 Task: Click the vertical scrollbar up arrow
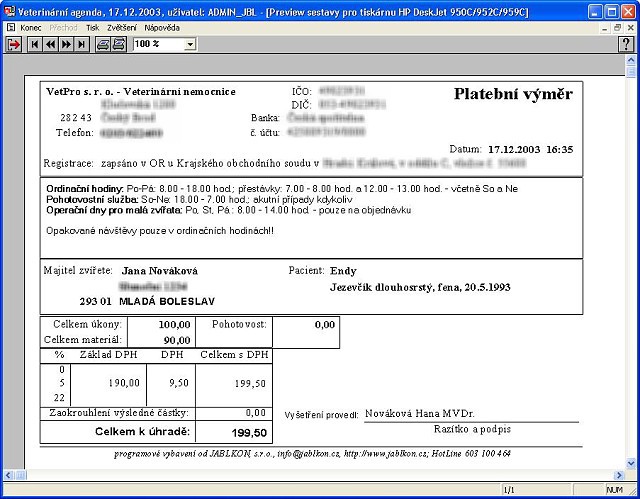(x=631, y=60)
